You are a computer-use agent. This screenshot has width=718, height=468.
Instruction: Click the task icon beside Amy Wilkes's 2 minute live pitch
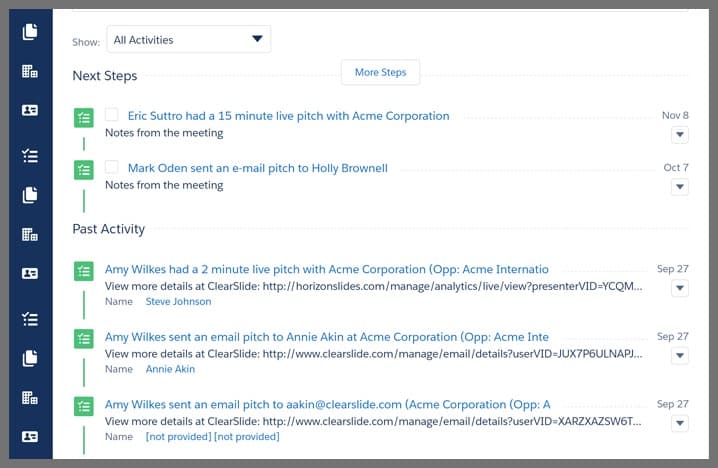coord(84,272)
